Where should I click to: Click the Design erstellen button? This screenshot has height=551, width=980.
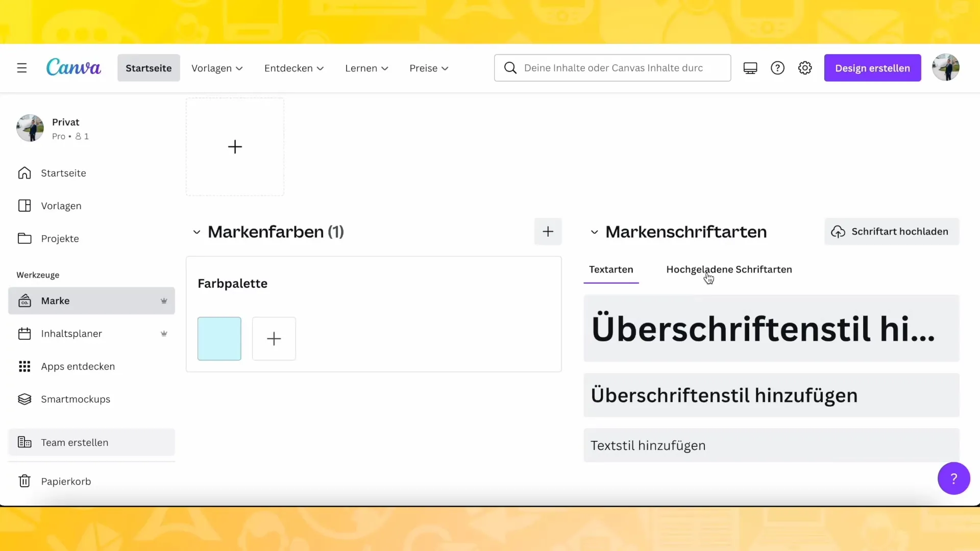click(x=872, y=68)
